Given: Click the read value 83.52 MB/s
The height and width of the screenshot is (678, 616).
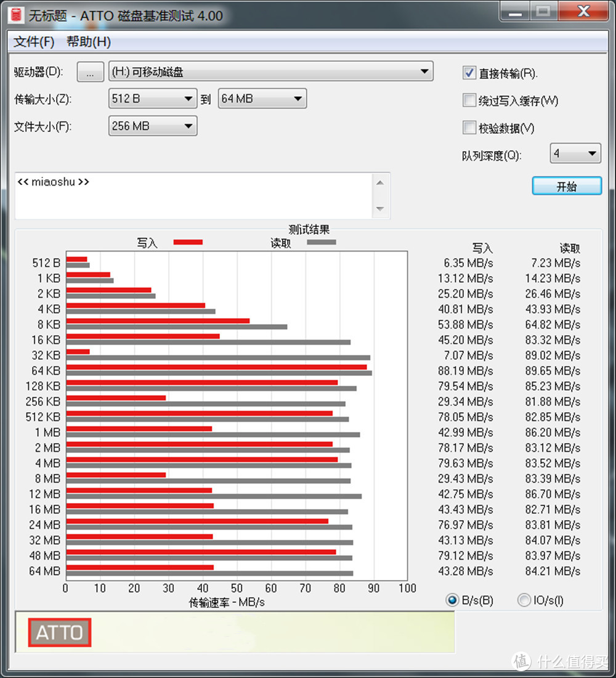Looking at the screenshot, I should coord(553,464).
